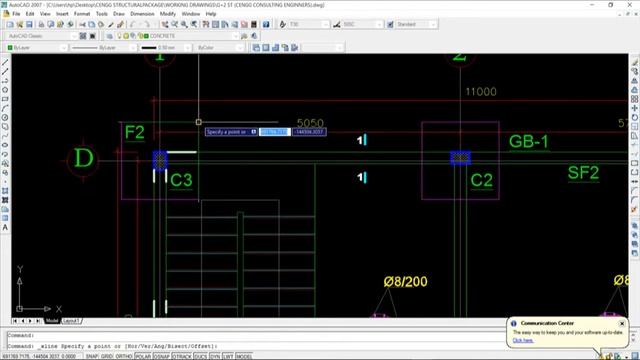Screen dimensions: 640x360
Task: Click the Save icon in toolbar
Action: (29, 24)
